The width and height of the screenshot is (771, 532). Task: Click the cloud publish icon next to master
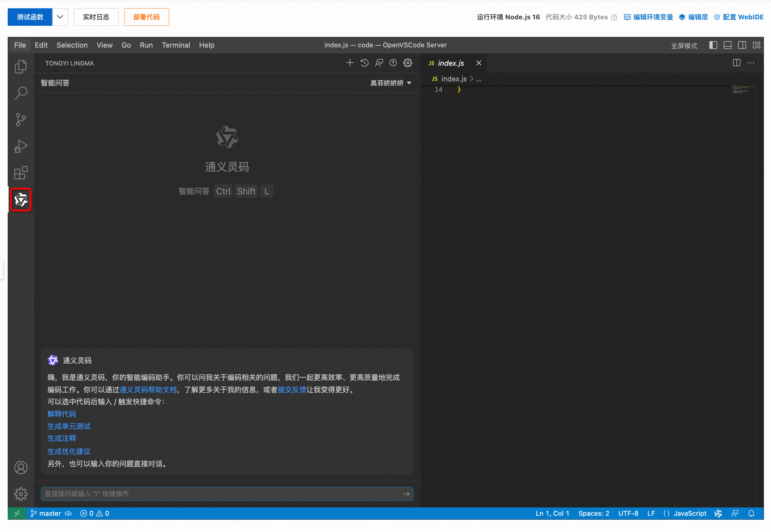(68, 513)
